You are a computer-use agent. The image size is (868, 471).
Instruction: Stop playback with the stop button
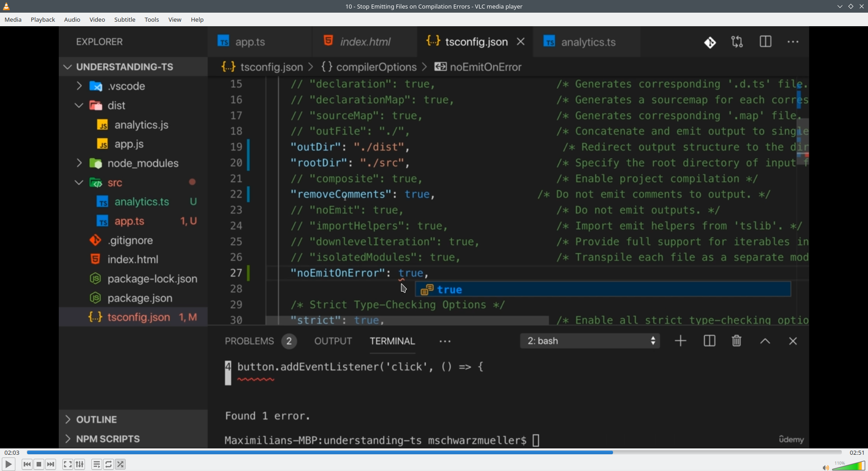(39, 464)
